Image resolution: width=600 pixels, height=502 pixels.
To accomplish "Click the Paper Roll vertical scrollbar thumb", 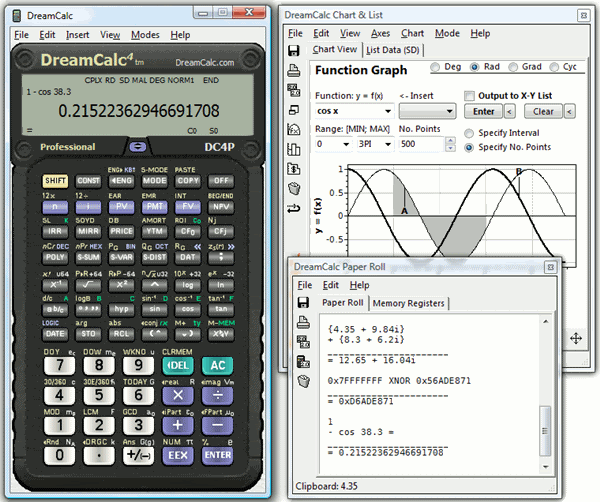I will coord(545,431).
